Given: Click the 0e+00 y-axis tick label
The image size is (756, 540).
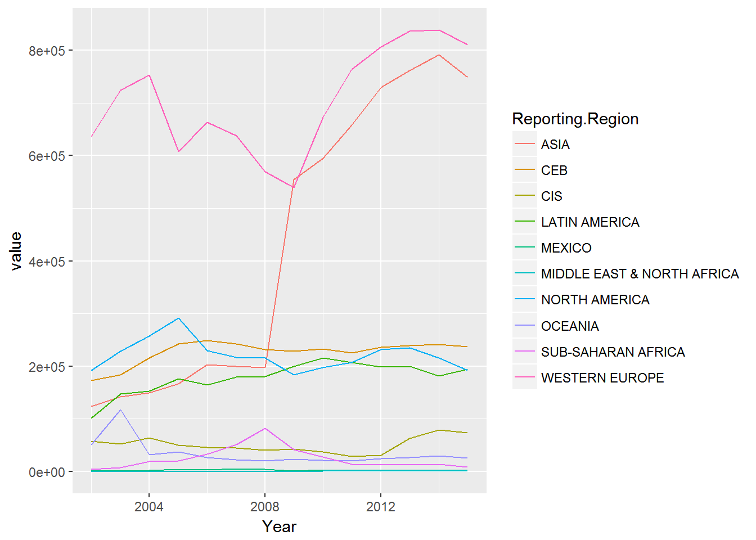Looking at the screenshot, I should pos(47,472).
